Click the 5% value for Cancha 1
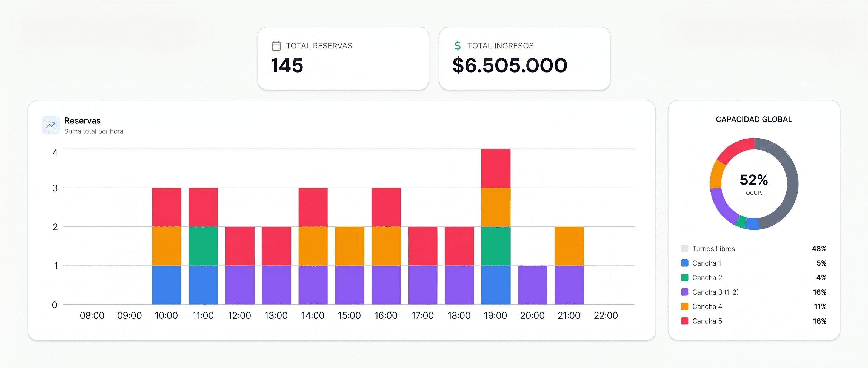 (x=821, y=263)
